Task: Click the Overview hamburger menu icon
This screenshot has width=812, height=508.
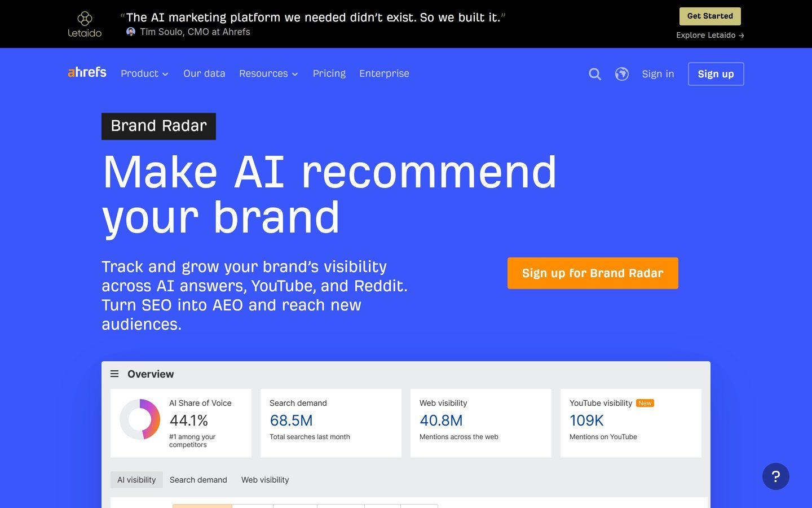Action: pos(114,374)
